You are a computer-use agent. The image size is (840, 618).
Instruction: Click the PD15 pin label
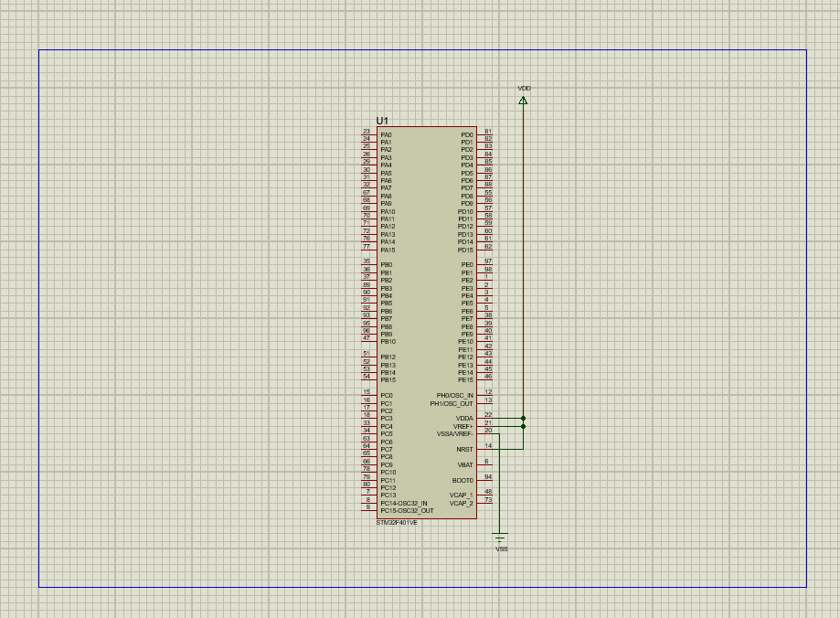click(x=465, y=250)
